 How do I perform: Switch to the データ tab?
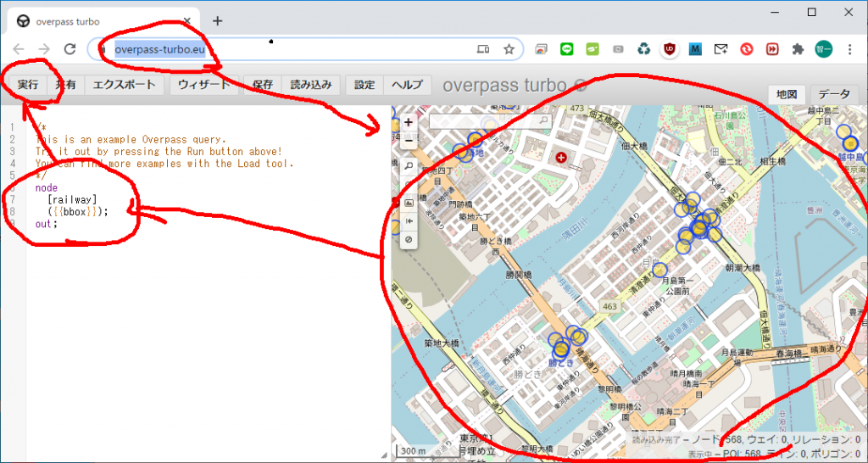click(834, 94)
